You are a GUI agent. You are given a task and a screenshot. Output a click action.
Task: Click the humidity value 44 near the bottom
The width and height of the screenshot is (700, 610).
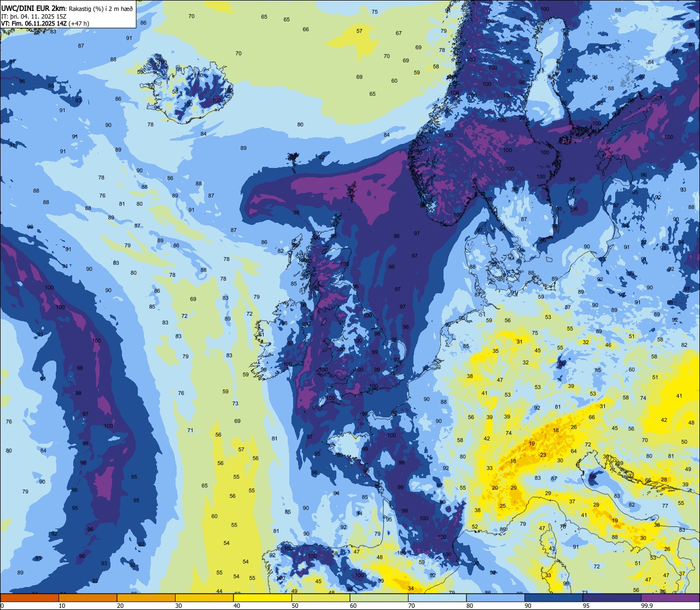click(219, 591)
